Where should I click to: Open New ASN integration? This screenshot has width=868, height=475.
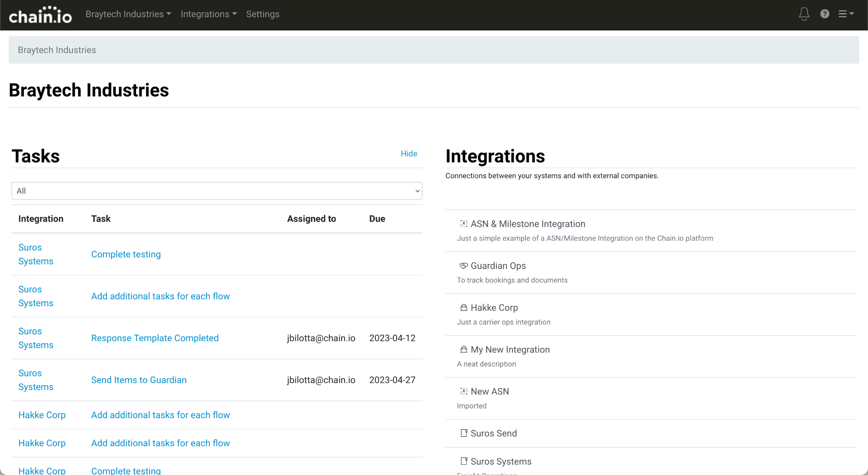click(490, 392)
